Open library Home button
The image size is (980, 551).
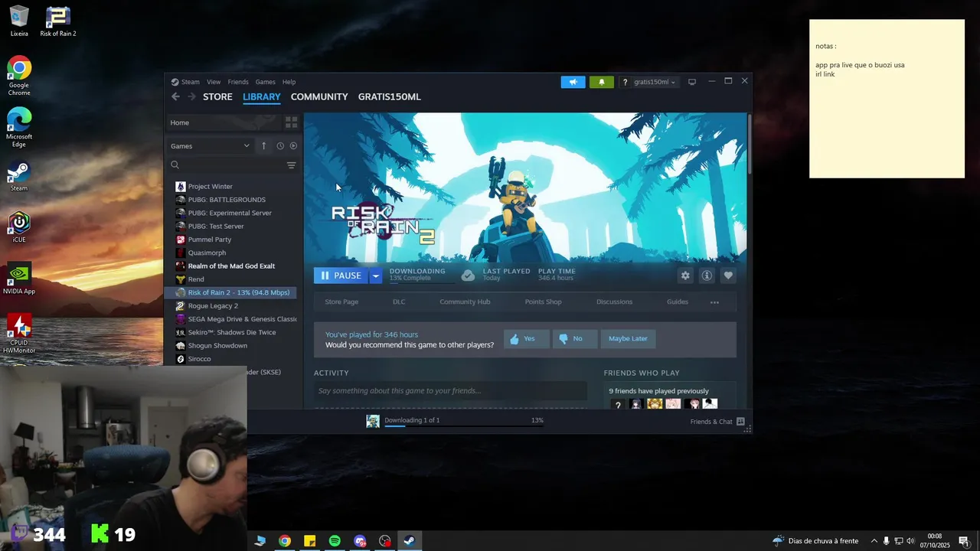click(x=222, y=122)
